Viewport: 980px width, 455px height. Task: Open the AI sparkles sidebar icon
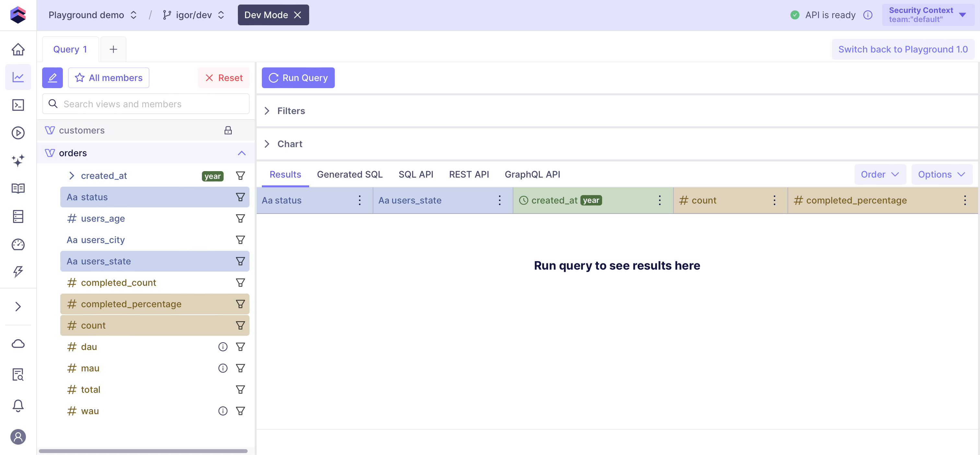point(18,160)
